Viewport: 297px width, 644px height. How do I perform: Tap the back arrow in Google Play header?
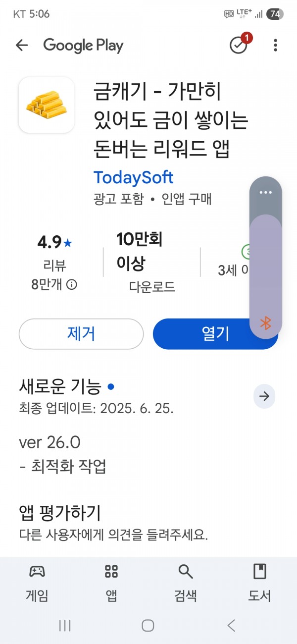(22, 46)
